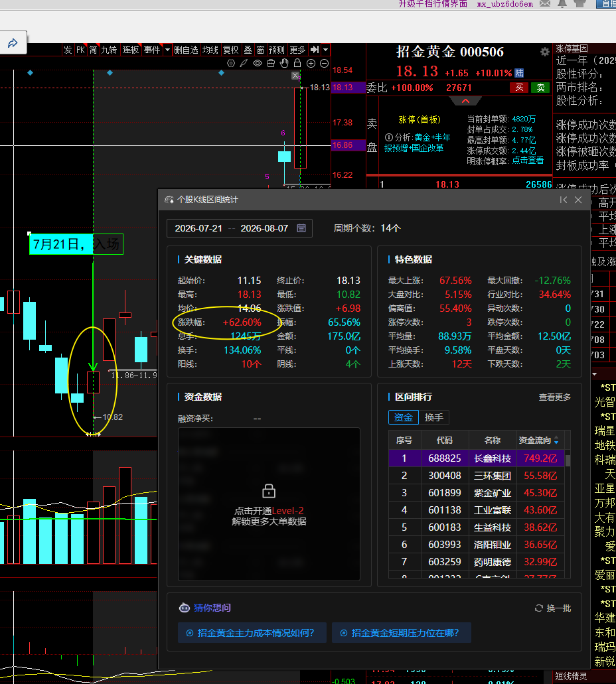
Task: Click the shirt skin icon in header
Action: pos(579,3)
